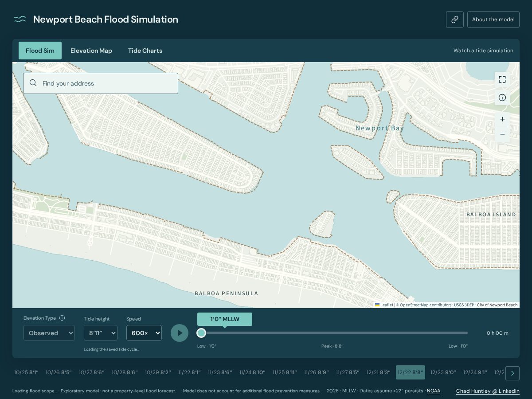This screenshot has width=532, height=399.
Task: Select highlighted 12/22 8'8" date
Action: (411, 372)
